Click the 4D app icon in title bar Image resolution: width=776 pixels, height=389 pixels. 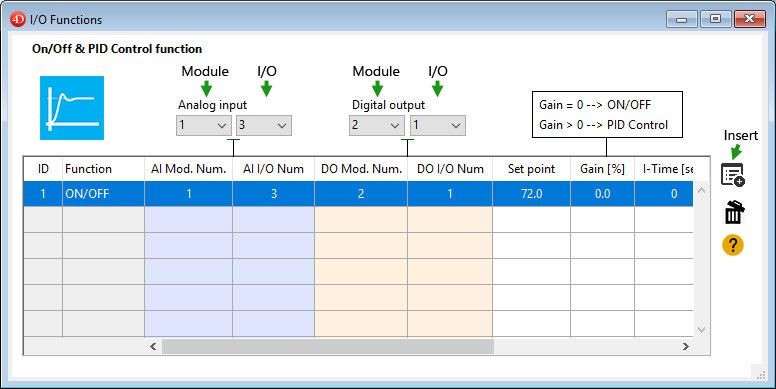tap(18, 19)
